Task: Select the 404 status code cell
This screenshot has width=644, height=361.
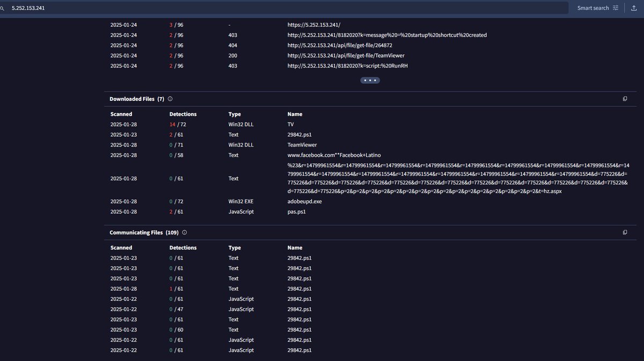Action: click(232, 45)
